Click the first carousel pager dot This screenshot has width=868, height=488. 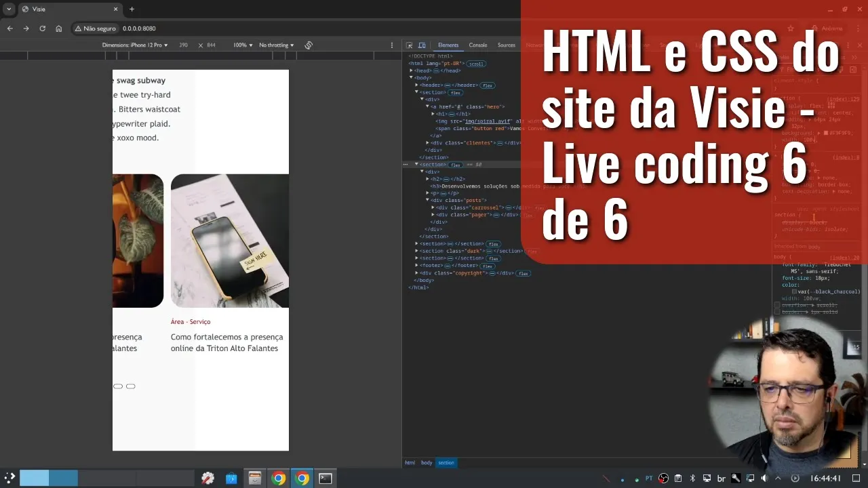point(118,386)
